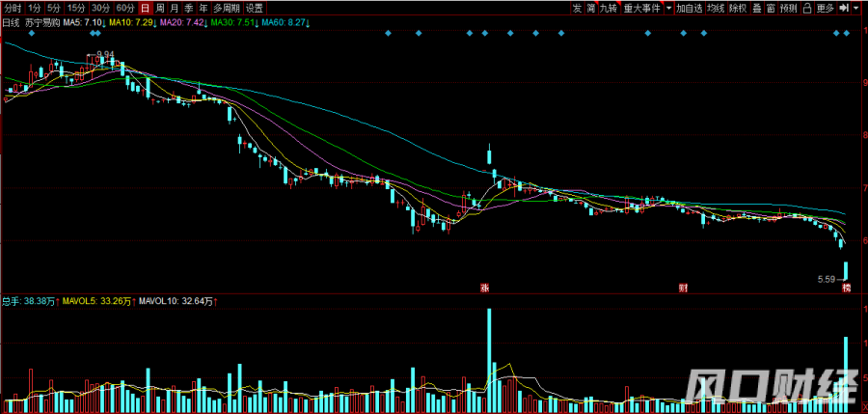Open the 多周期 multi-period options
This screenshot has width=868, height=414.
click(227, 8)
